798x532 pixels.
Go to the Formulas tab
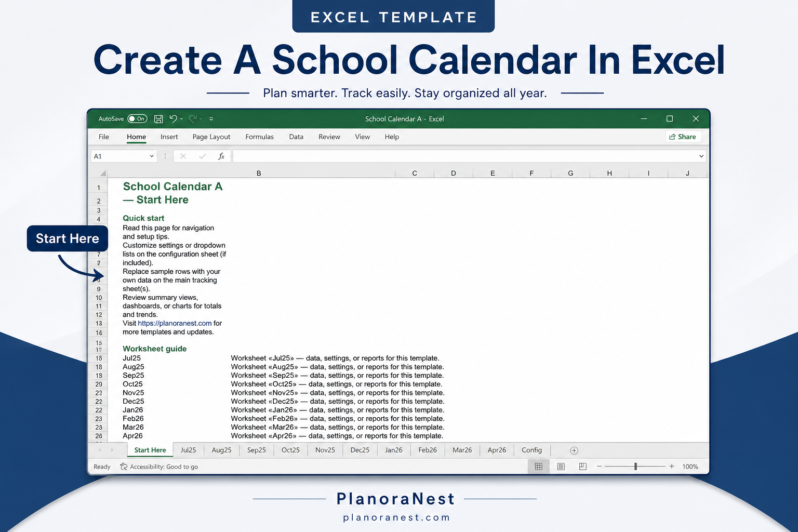coord(260,137)
